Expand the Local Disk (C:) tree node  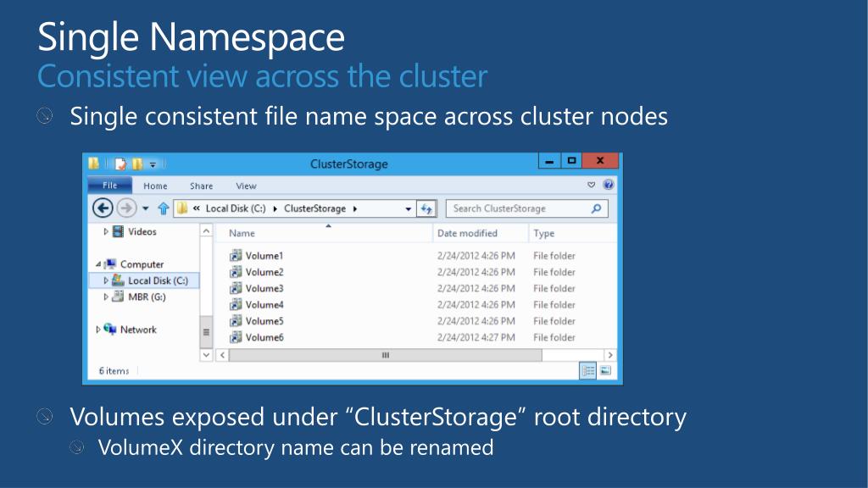point(106,280)
